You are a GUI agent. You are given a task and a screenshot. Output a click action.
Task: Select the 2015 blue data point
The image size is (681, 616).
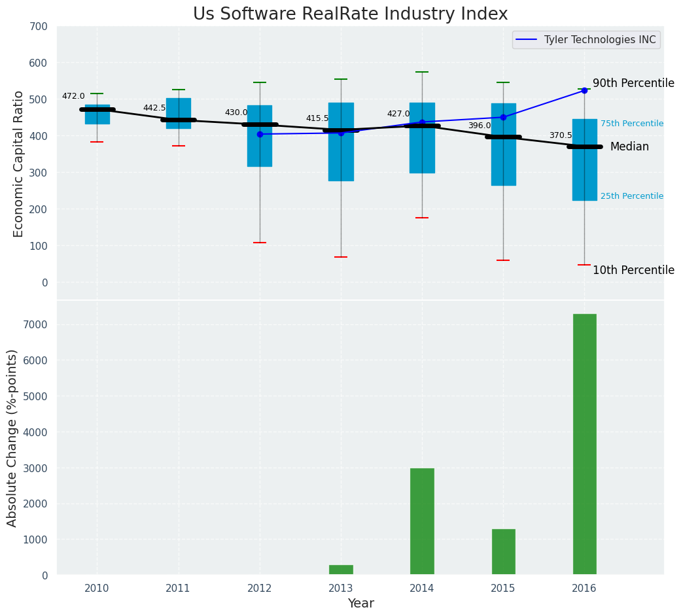coord(503,118)
